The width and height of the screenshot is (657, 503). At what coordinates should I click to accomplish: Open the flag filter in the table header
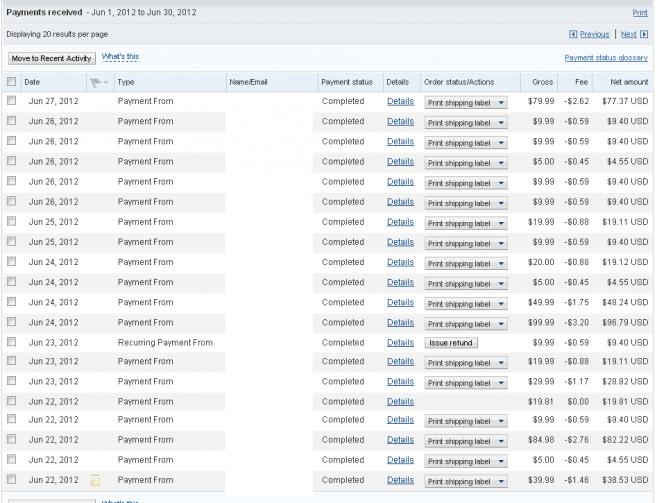(99, 83)
